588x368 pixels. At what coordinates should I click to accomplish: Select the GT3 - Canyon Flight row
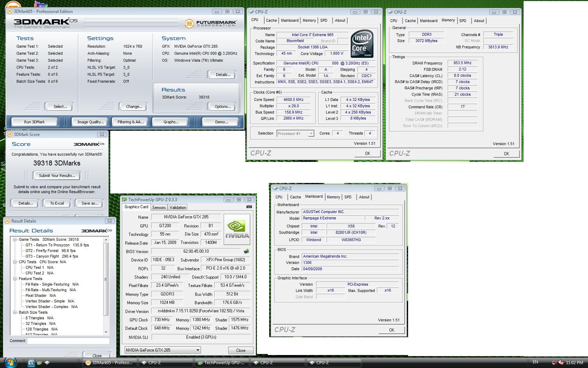(52, 256)
